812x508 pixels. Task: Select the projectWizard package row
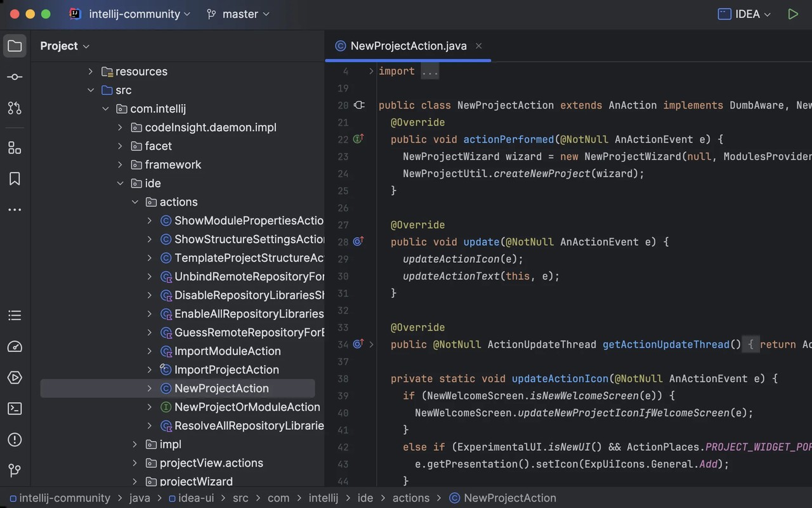point(178,481)
